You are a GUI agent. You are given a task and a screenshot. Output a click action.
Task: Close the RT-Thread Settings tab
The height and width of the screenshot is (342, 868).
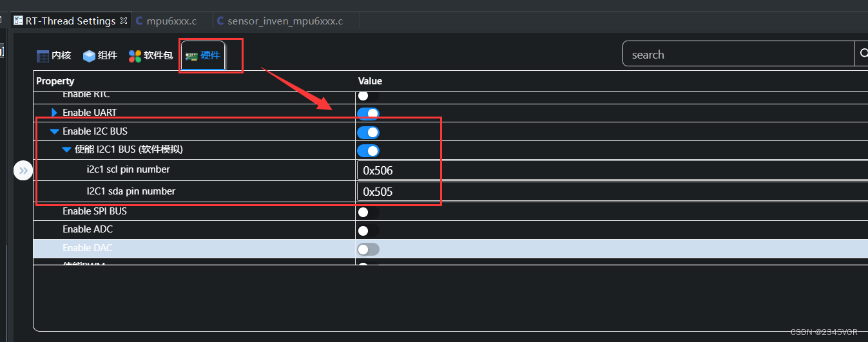pyautogui.click(x=124, y=21)
